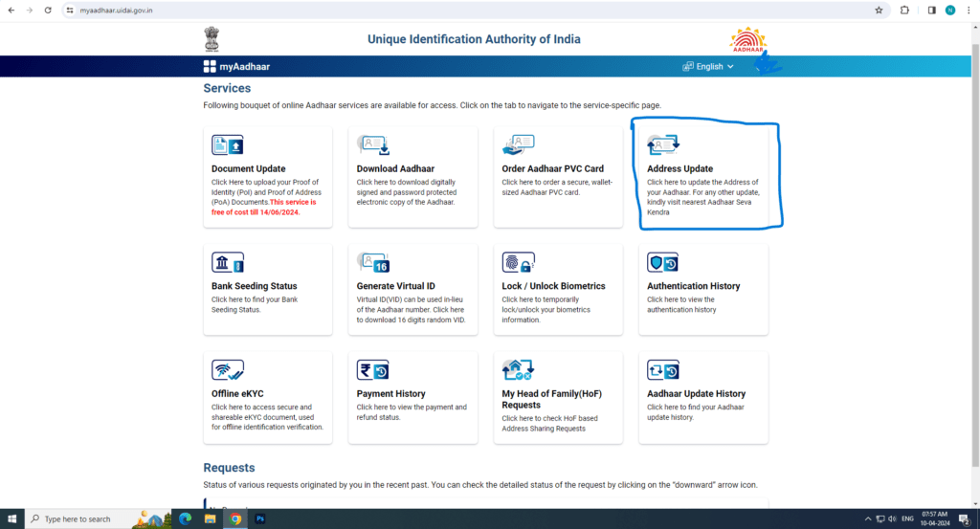Open the Document Update service icon
This screenshot has height=529, width=980.
point(227,144)
